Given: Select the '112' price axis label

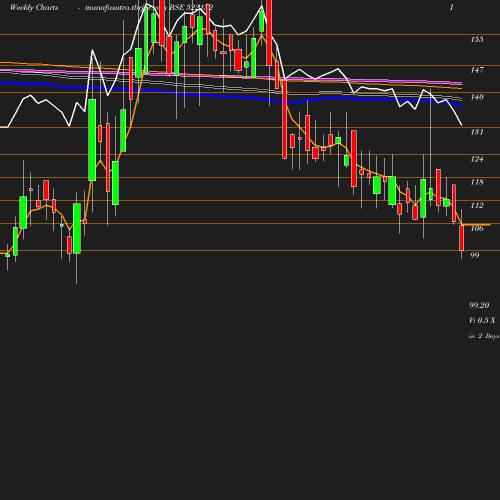Looking at the screenshot, I should pos(477,205).
